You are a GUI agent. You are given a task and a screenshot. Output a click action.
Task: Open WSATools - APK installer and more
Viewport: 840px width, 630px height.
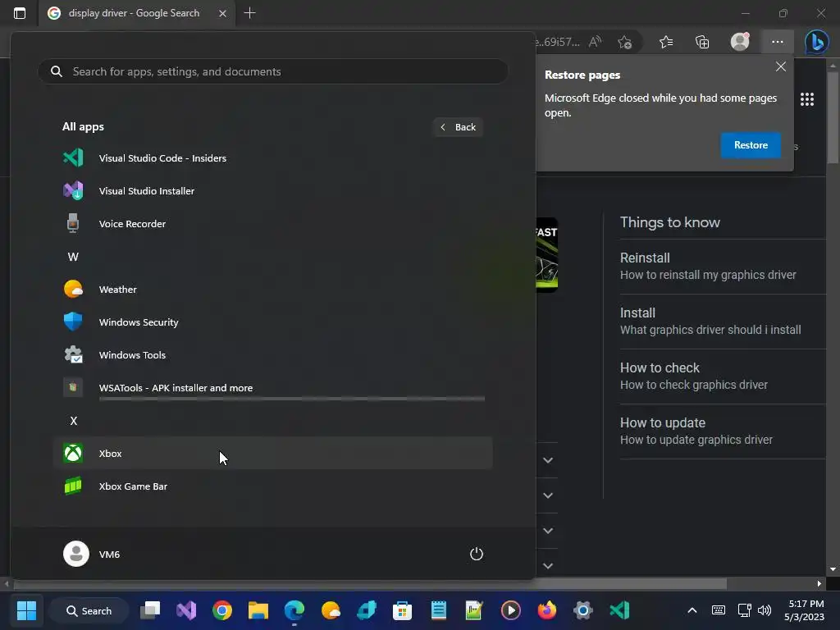pos(272,388)
